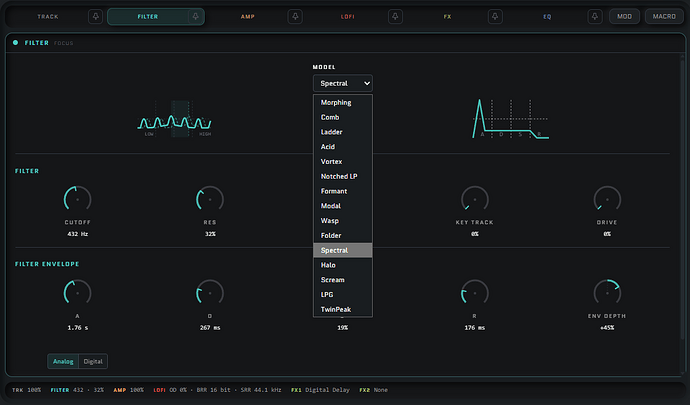The width and height of the screenshot is (690, 405).
Task: Click the vertical scrollbar on the right edge
Action: coord(683,198)
